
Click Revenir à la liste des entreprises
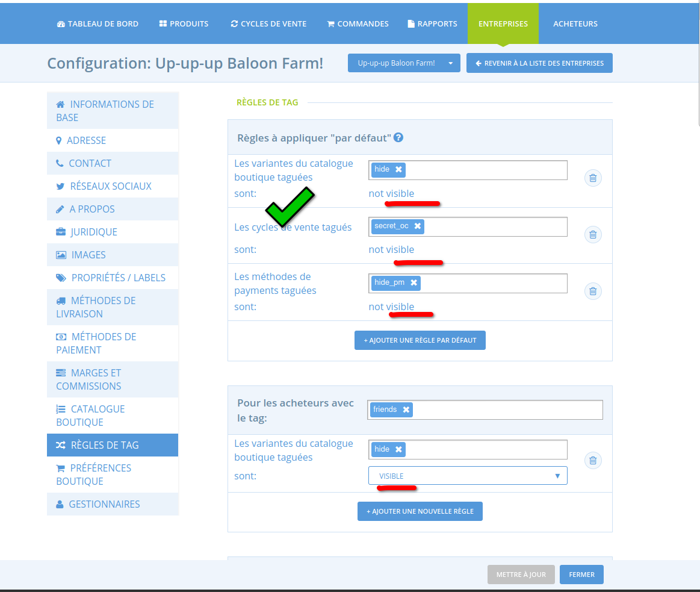539,63
